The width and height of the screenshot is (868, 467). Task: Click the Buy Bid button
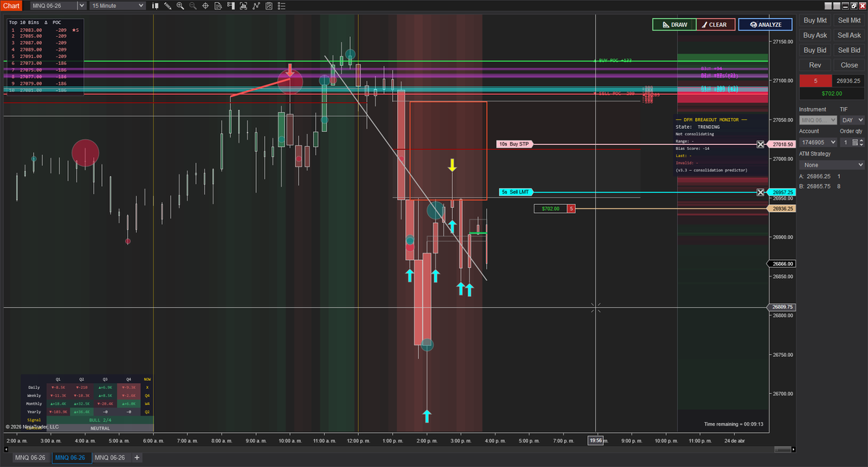815,50
